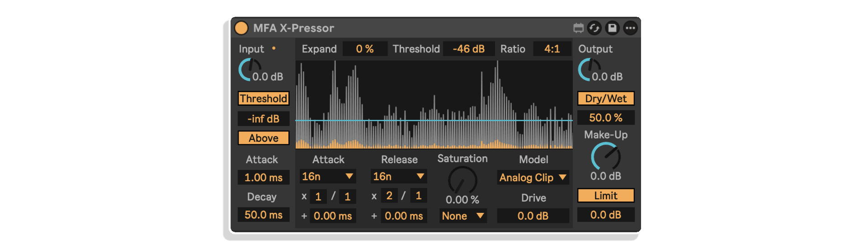The image size is (868, 249).
Task: Click the Dry/Wet 50.0 % field
Action: [x=606, y=118]
